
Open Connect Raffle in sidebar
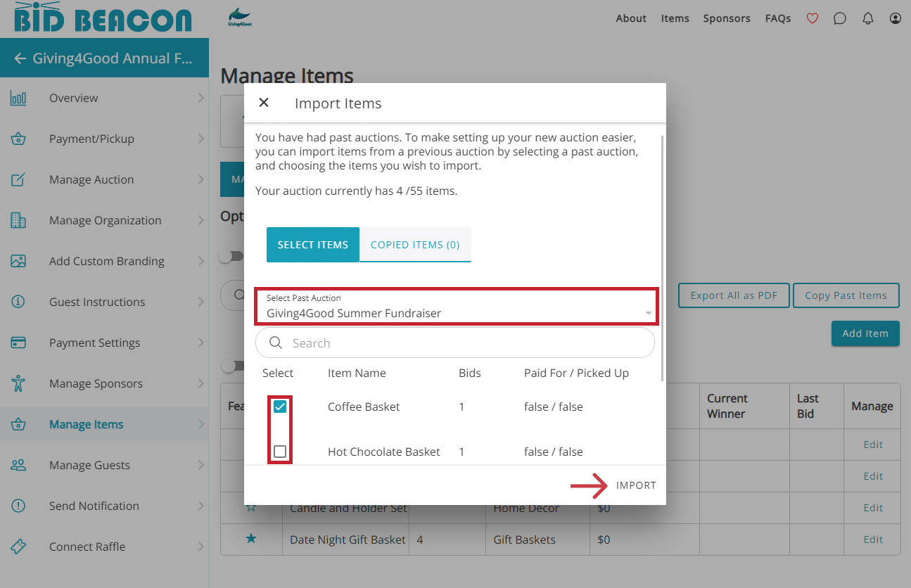tap(104, 547)
